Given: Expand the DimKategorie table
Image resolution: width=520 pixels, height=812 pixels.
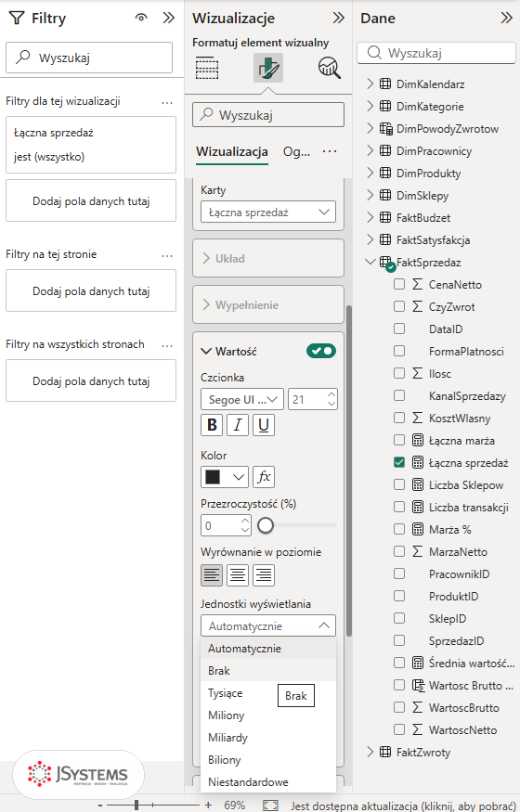Looking at the screenshot, I should (370, 106).
